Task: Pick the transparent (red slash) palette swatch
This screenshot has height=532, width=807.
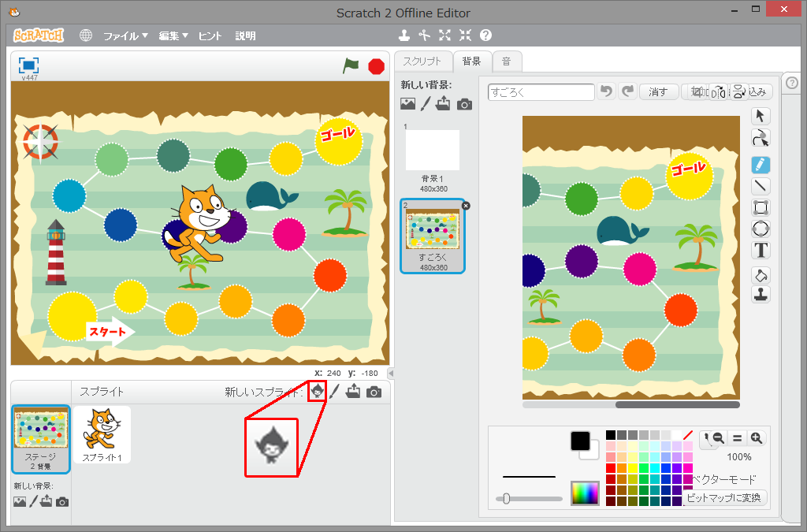Action: (x=687, y=435)
